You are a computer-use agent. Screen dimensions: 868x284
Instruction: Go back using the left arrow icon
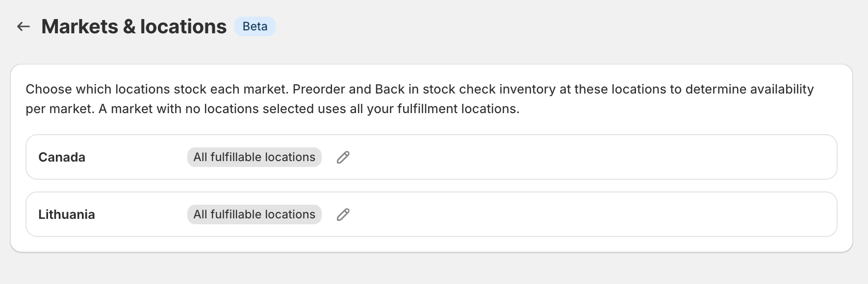(24, 26)
